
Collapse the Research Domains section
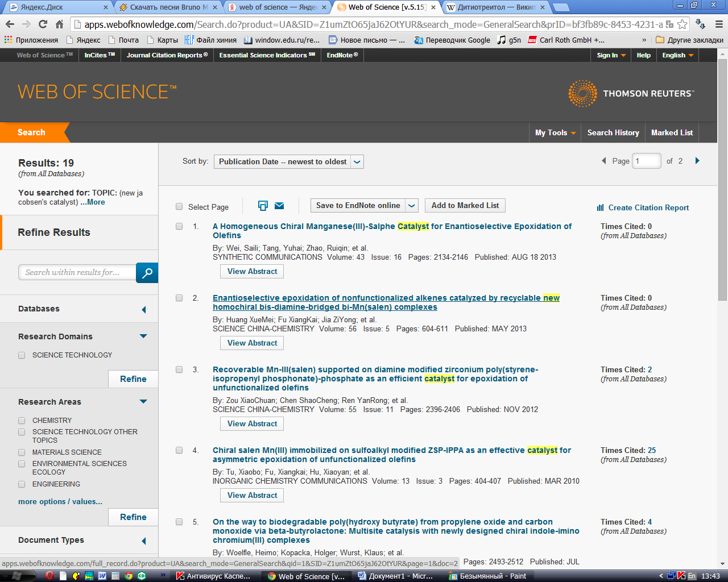coord(143,336)
